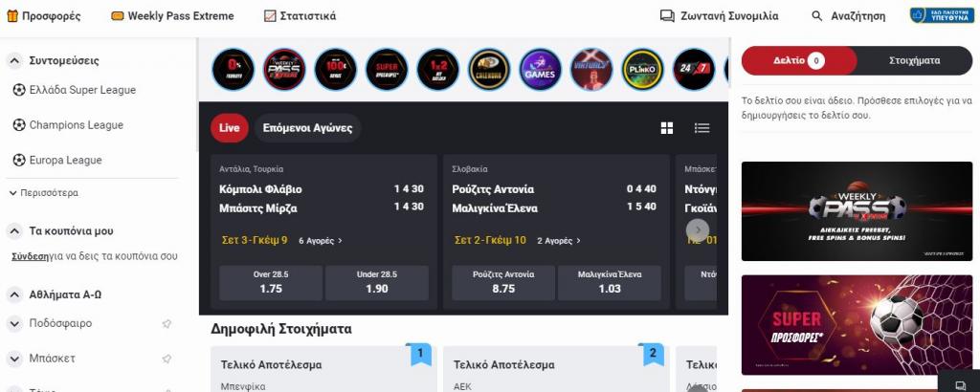Open the chat bubble at bottom right
980x392 pixels.
[961, 384]
